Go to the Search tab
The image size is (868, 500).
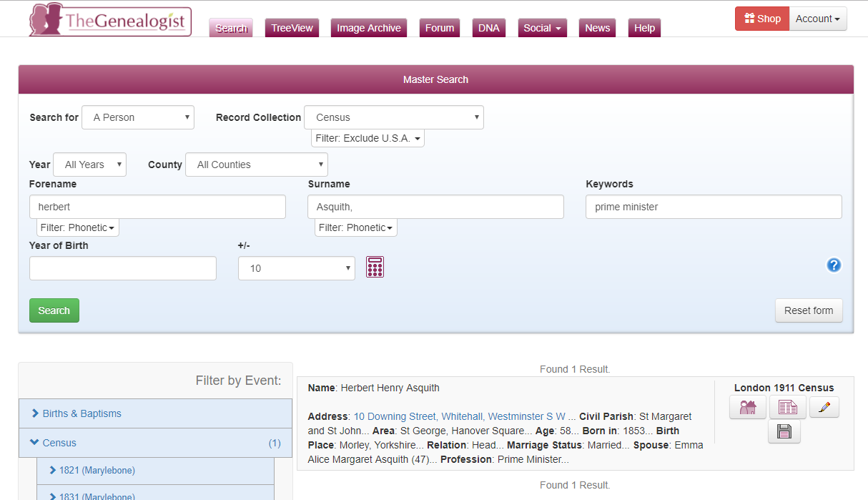[231, 28]
